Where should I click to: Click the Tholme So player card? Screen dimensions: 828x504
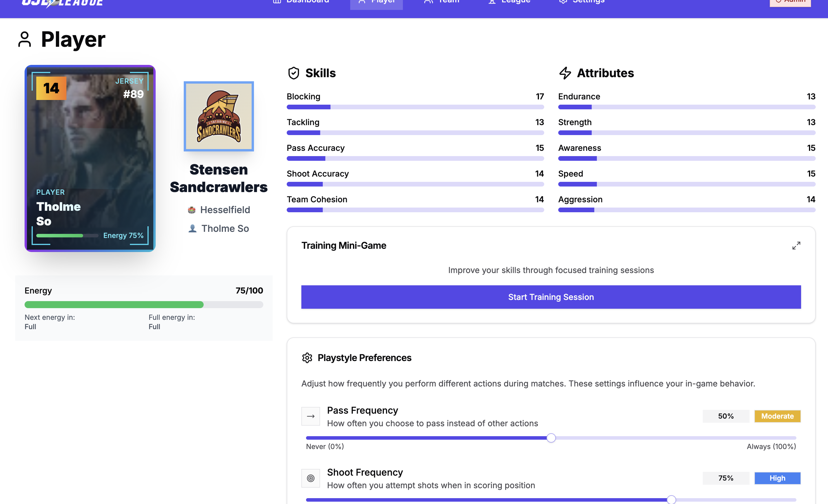[90, 158]
